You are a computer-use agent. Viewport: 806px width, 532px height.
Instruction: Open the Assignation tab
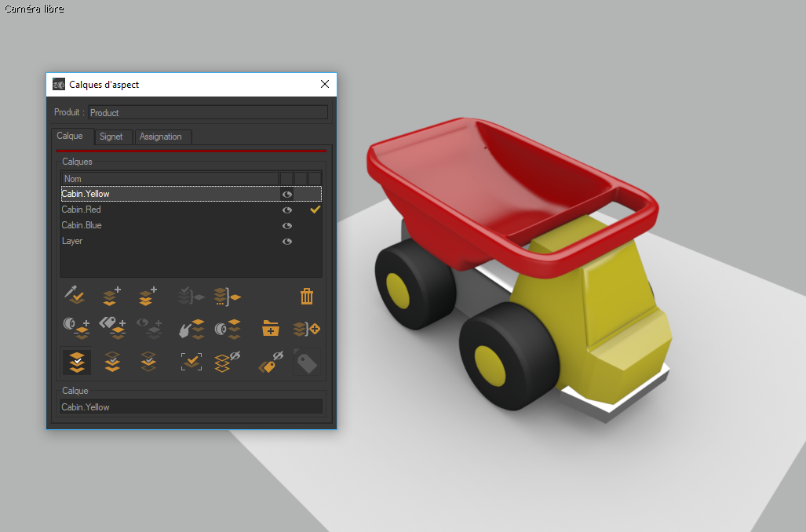[161, 137]
